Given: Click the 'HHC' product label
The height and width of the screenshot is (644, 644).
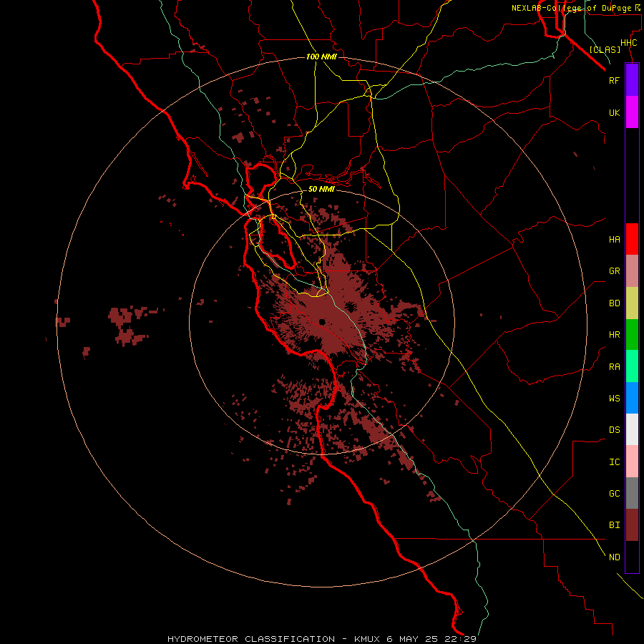Looking at the screenshot, I should tap(628, 43).
